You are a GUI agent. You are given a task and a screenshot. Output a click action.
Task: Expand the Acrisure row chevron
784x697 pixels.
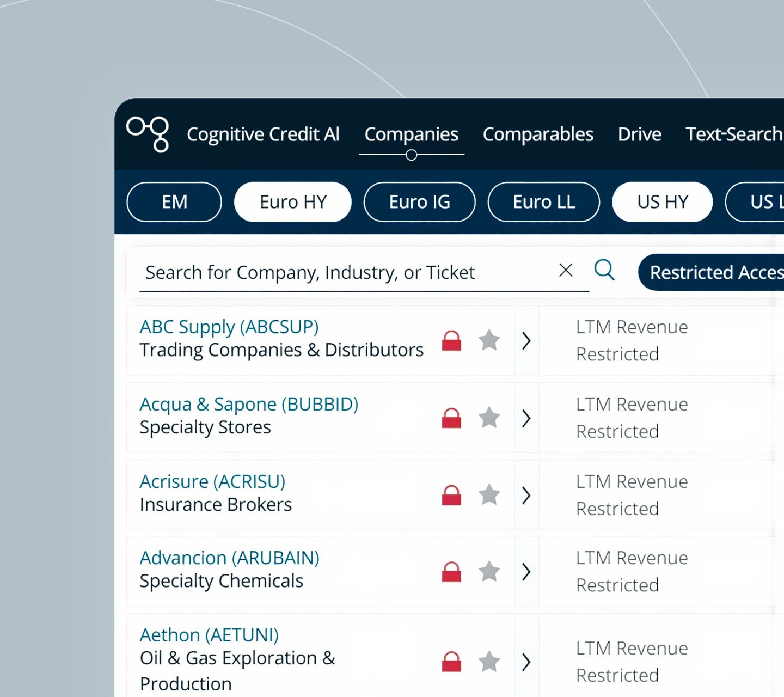[x=526, y=495]
